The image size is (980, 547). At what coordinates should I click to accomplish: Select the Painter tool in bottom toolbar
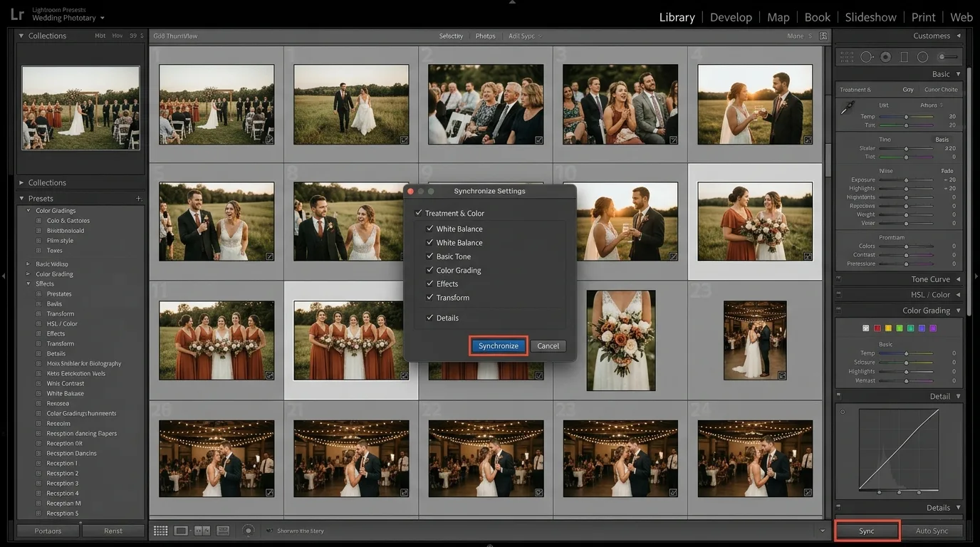click(248, 531)
